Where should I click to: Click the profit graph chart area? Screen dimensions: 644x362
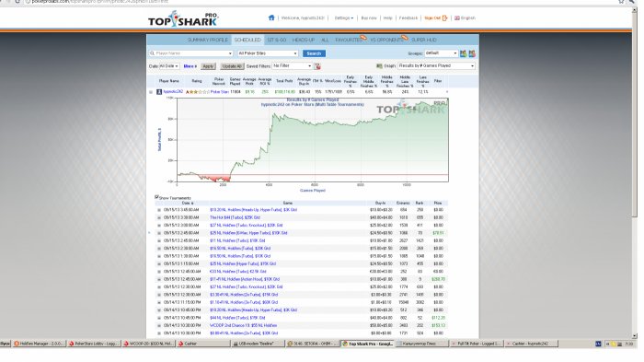[x=313, y=139]
